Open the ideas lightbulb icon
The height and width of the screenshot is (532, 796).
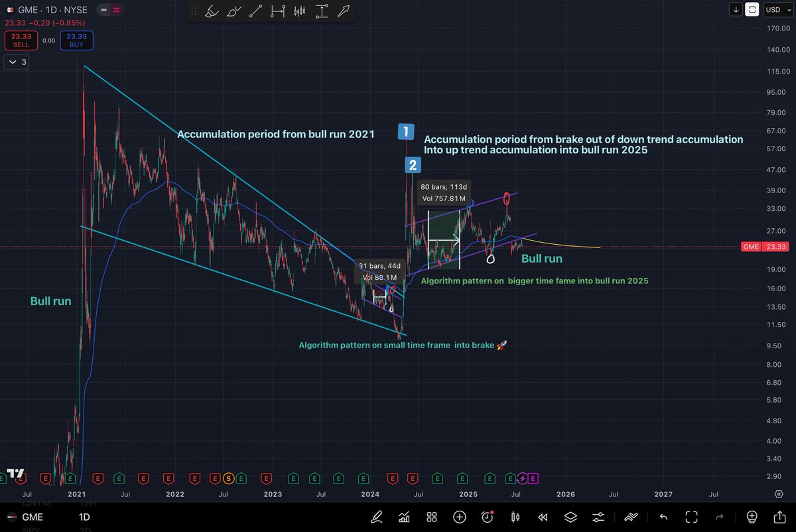click(752, 517)
